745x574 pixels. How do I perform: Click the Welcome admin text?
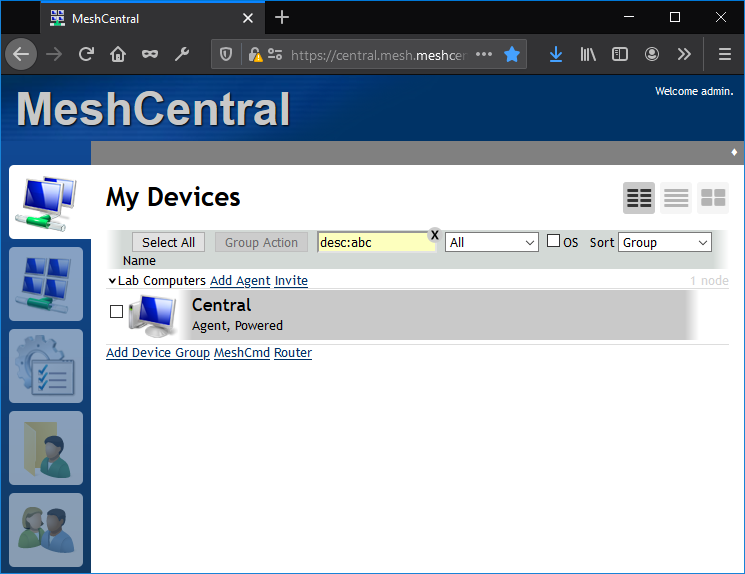[x=694, y=91]
